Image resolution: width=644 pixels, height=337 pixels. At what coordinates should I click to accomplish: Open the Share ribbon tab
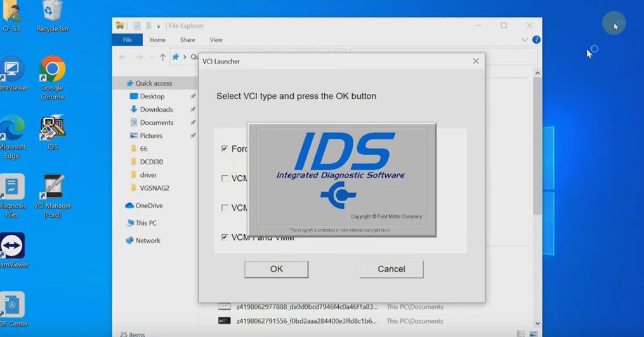[187, 40]
